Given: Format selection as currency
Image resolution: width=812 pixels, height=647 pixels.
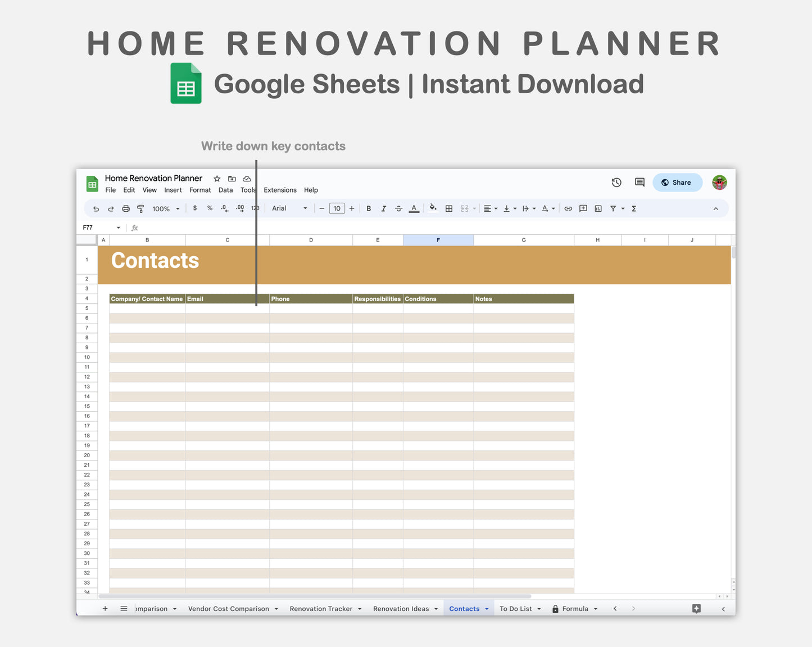Looking at the screenshot, I should coord(194,208).
